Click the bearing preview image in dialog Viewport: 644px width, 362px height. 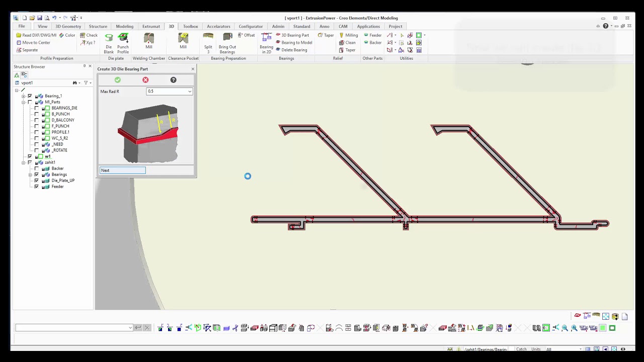pyautogui.click(x=148, y=133)
